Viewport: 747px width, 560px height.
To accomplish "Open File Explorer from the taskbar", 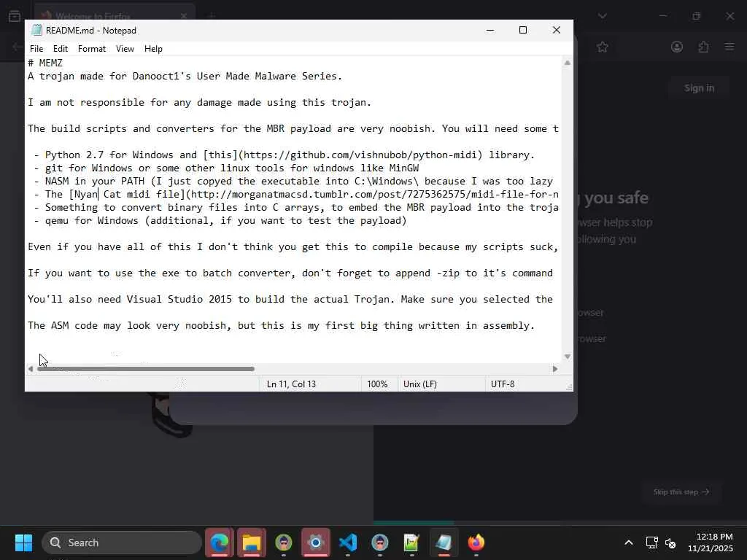I will coord(252,542).
